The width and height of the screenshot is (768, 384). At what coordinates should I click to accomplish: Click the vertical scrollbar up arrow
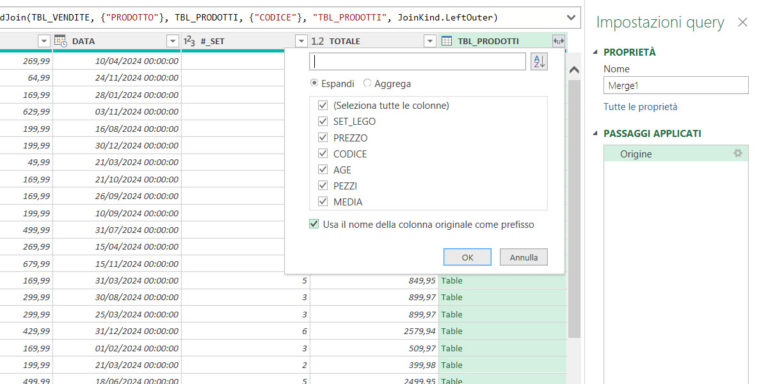click(x=574, y=71)
